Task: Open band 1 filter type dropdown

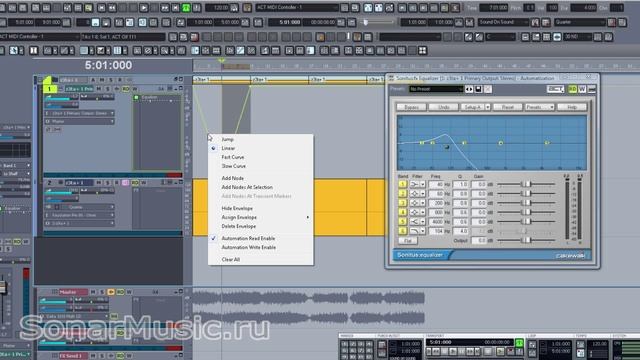Action: pyautogui.click(x=423, y=184)
